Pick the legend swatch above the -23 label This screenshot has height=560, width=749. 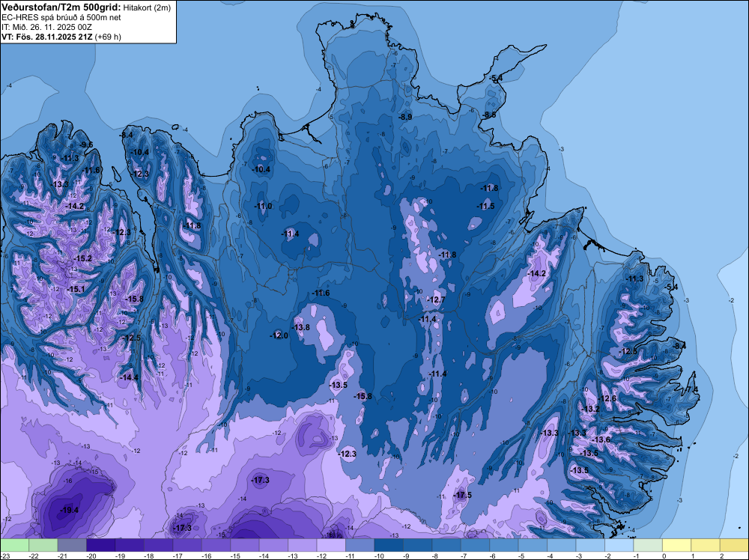[x=14, y=545]
